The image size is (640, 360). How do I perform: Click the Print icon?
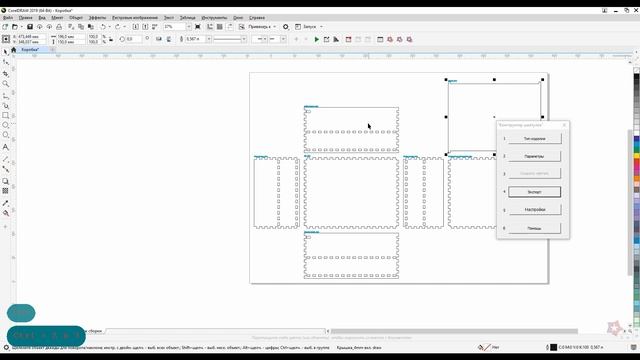pos(59,27)
